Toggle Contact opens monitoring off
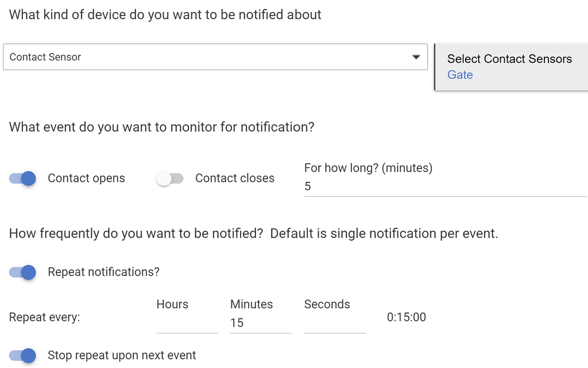 point(22,178)
